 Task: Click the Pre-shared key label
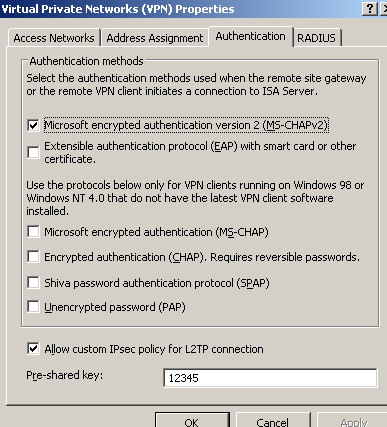(x=65, y=375)
